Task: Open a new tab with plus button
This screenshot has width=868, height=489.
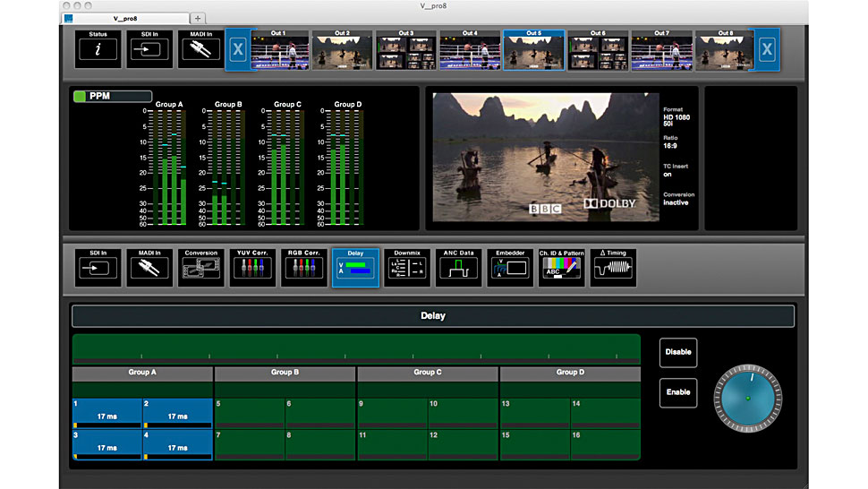Action: click(x=198, y=18)
